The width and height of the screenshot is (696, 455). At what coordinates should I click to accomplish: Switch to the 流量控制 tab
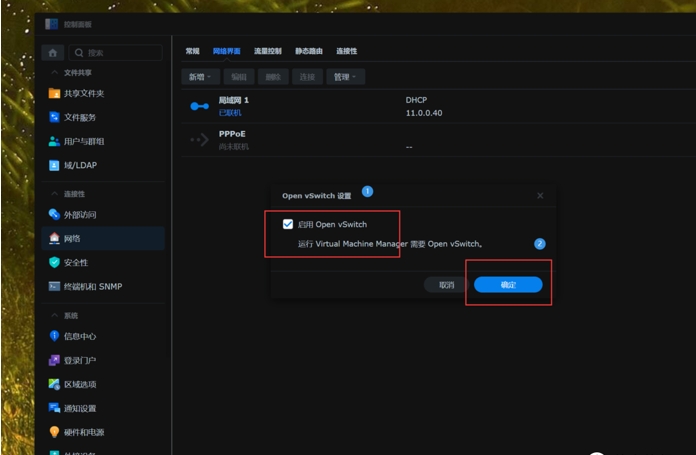click(268, 51)
